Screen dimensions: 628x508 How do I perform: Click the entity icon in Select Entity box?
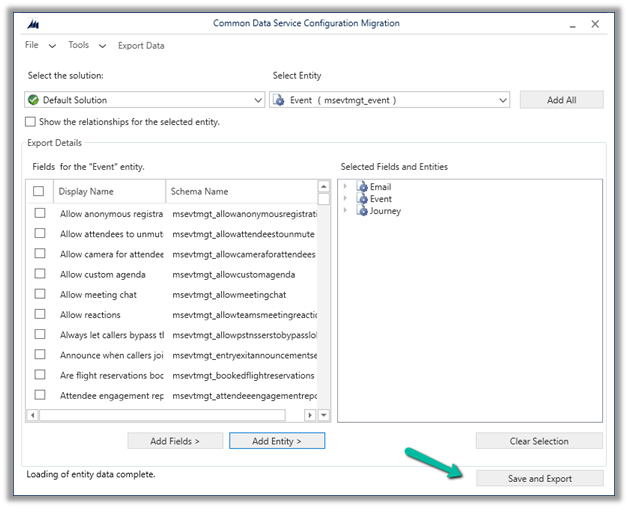[x=280, y=100]
